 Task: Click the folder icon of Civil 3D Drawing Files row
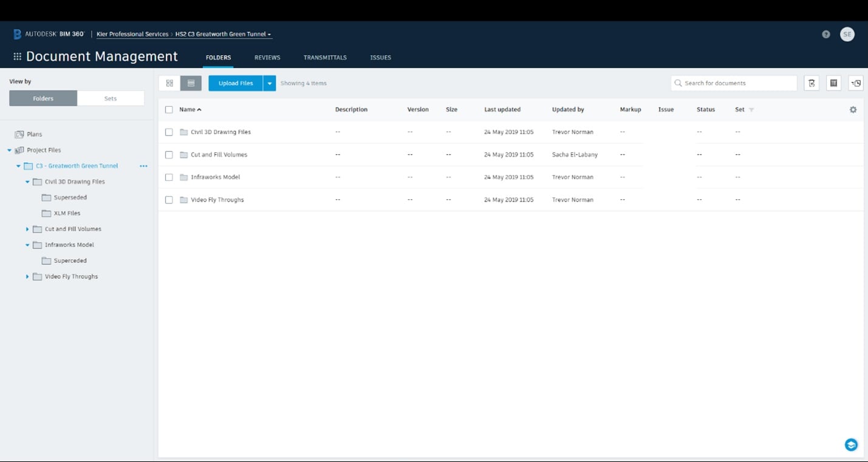(184, 132)
